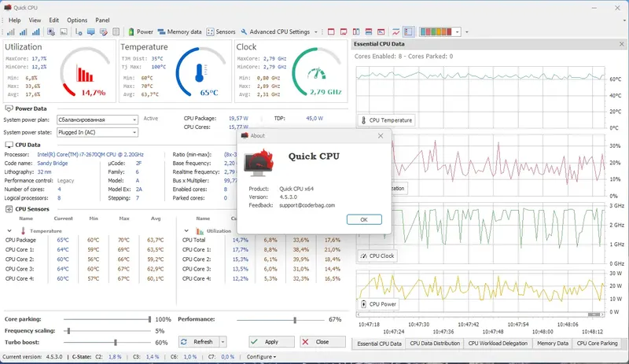Click the first bar-chart toolbar icon

11,31
